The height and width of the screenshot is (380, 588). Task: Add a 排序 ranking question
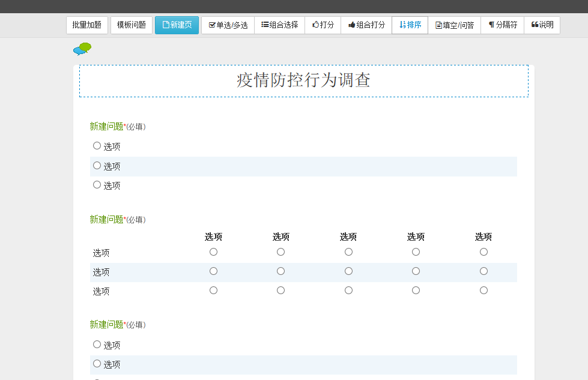click(410, 25)
